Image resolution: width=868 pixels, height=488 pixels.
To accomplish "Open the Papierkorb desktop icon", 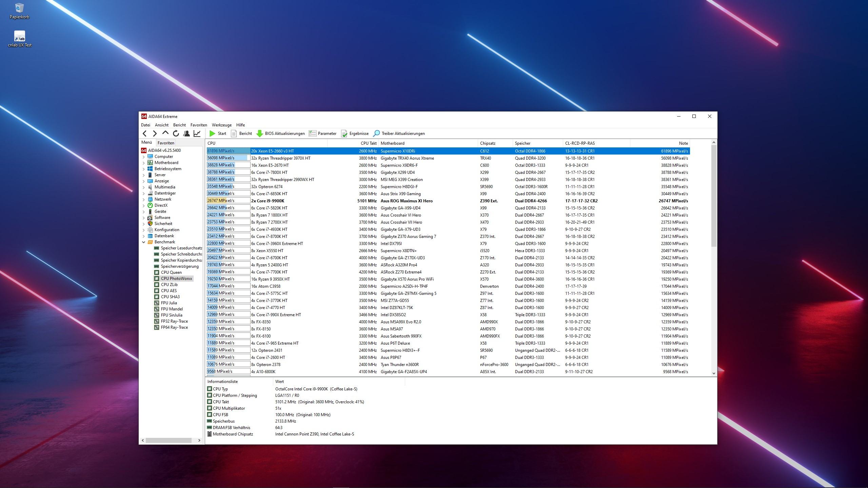I will click(19, 8).
